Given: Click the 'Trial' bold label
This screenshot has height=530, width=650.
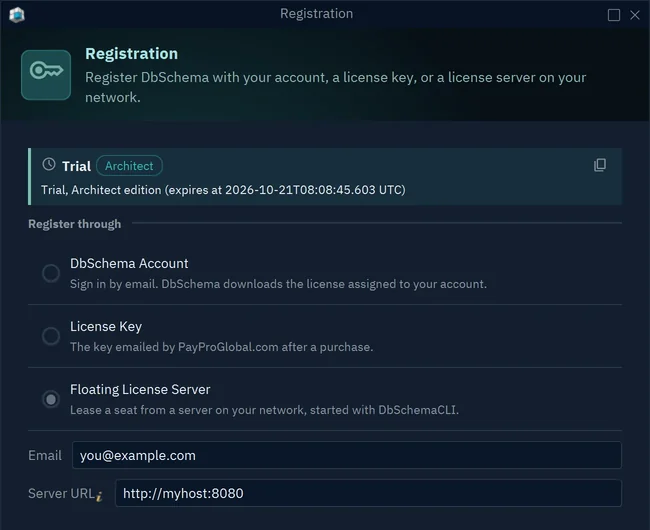Looking at the screenshot, I should coord(76,166).
